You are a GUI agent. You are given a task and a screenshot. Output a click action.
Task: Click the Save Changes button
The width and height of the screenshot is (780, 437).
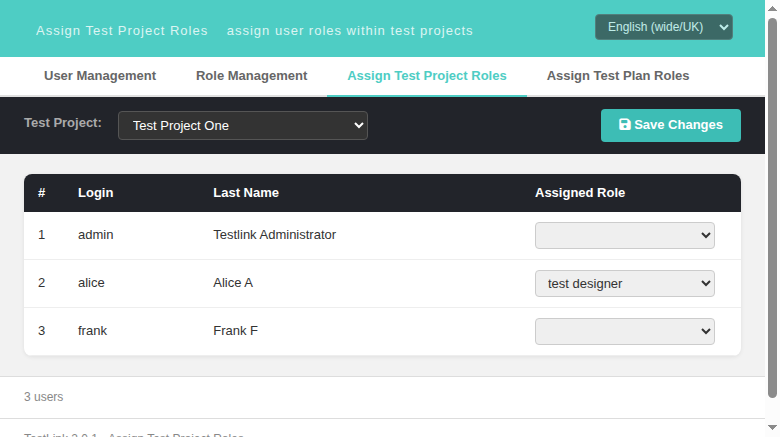point(671,125)
